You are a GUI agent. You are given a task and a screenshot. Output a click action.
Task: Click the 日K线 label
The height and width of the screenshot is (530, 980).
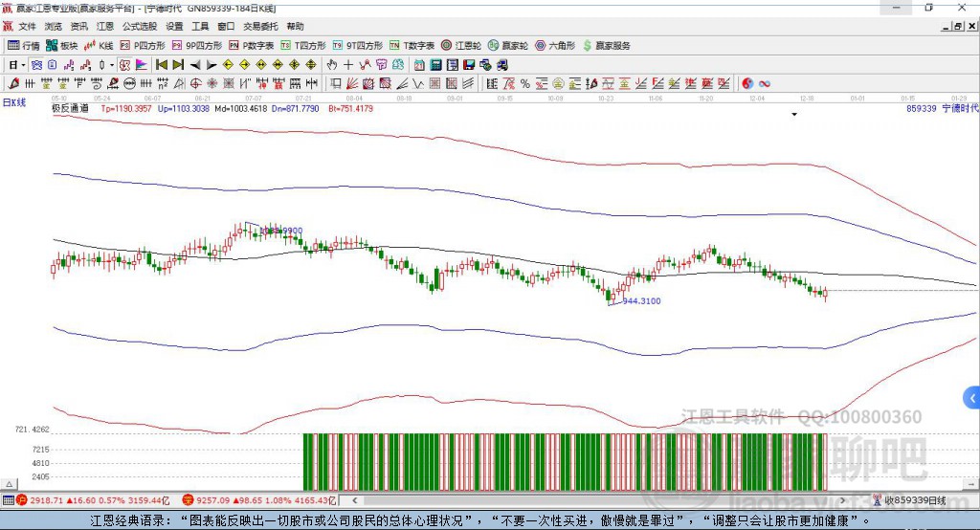(x=13, y=102)
